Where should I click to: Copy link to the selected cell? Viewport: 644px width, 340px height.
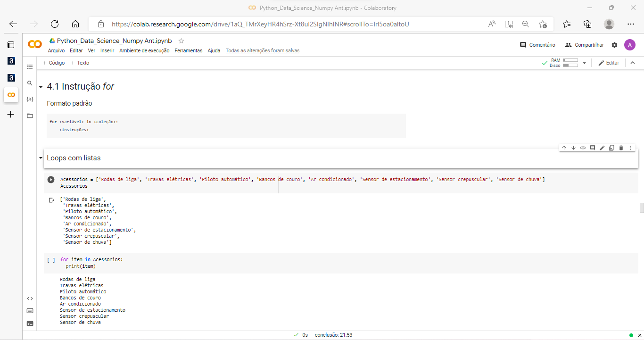(x=583, y=148)
